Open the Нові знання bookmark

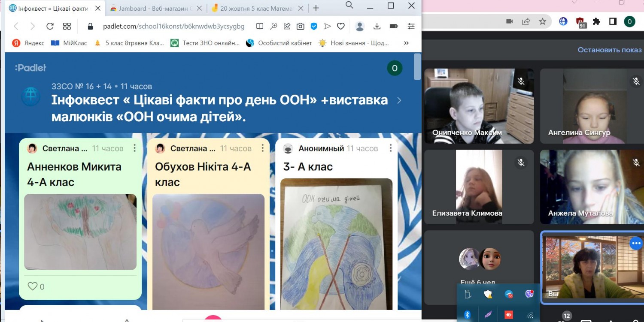(354, 43)
